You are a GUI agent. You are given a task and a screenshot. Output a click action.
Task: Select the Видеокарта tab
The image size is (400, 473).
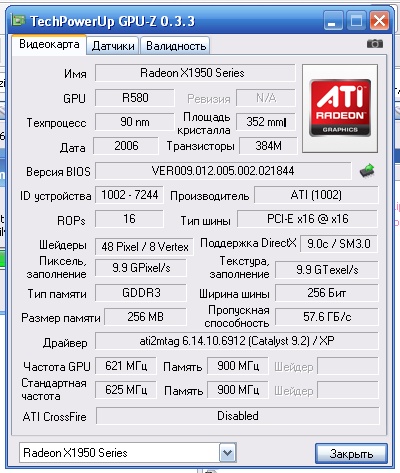pos(49,44)
